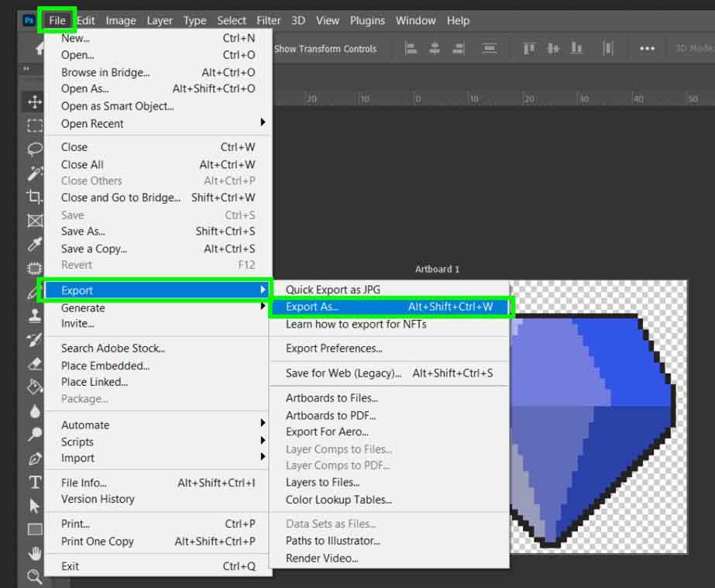Choose Artboards to Files…

pyautogui.click(x=390, y=398)
